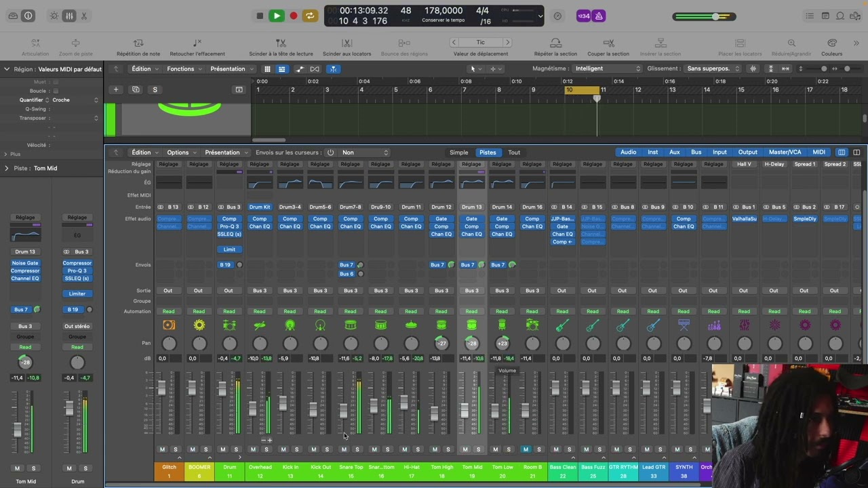Click the SYNTH channel keyboard icon
Viewport: 868px width, 488px height.
[684, 325]
